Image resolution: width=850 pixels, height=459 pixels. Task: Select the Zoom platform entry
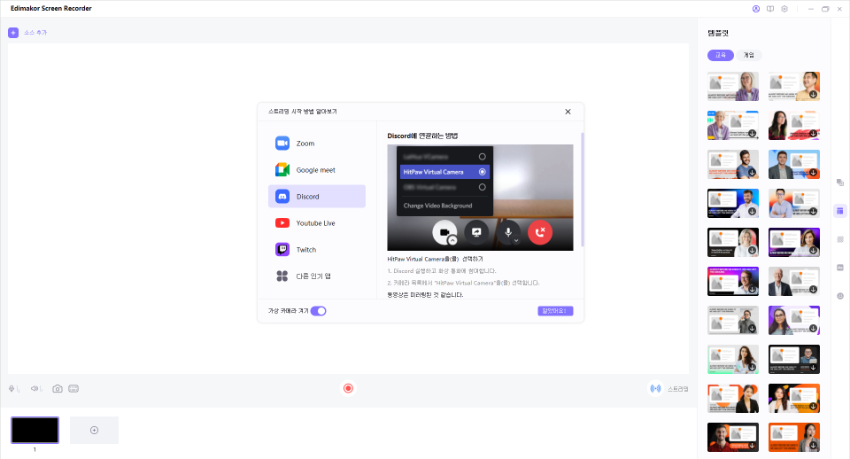pyautogui.click(x=317, y=143)
